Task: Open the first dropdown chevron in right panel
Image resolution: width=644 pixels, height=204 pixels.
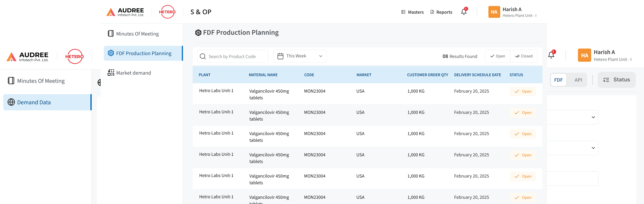Action: (593, 117)
